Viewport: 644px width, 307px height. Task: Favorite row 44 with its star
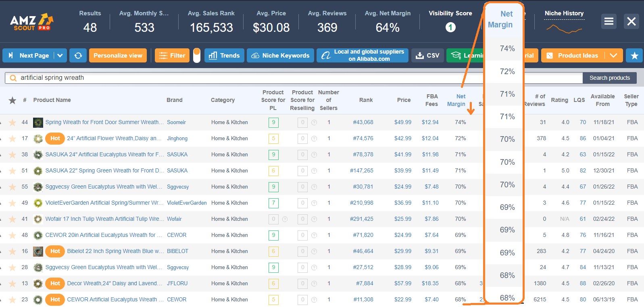tap(13, 122)
